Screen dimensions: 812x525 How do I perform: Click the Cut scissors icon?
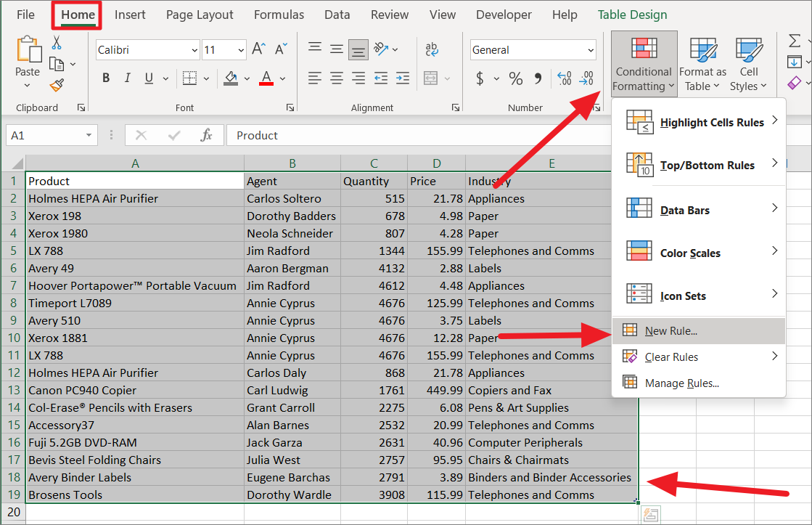tap(57, 43)
